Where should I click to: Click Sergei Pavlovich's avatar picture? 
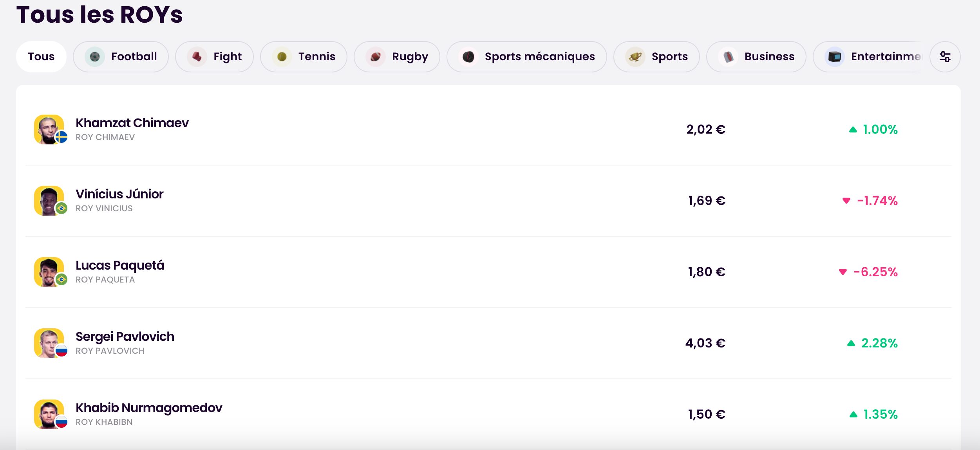coord(49,343)
